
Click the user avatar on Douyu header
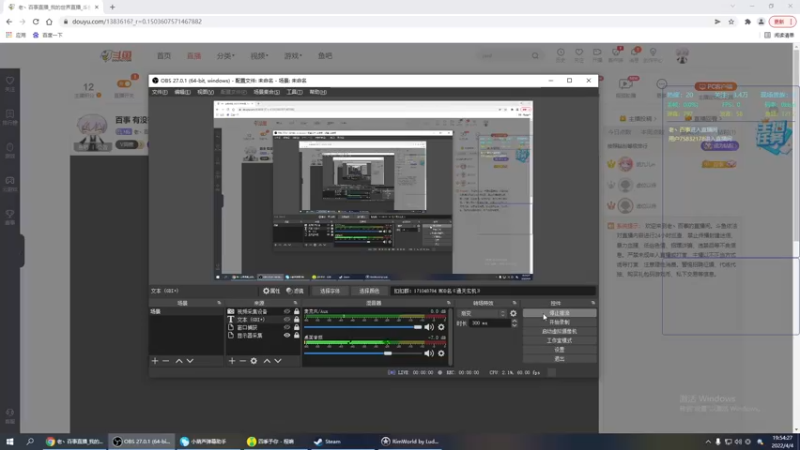coord(682,55)
